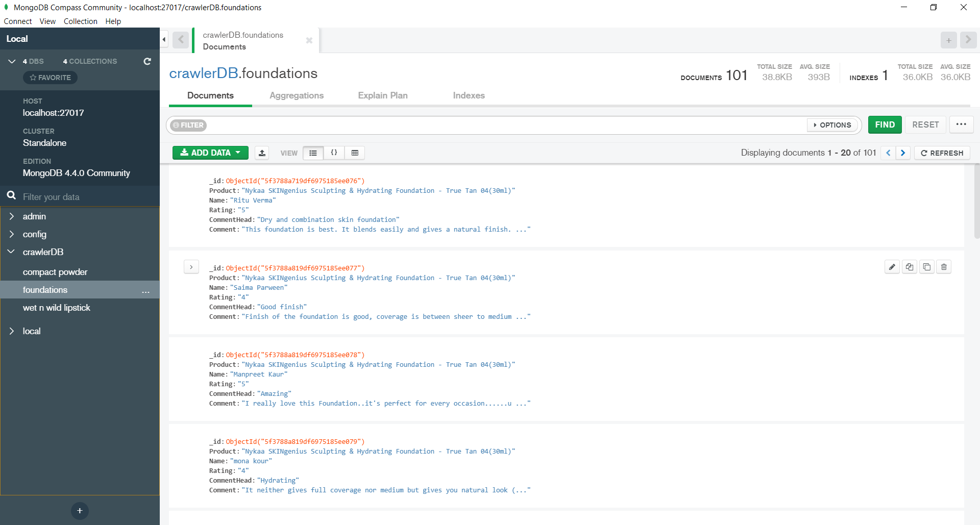
Task: Switch to list view
Action: [313, 153]
